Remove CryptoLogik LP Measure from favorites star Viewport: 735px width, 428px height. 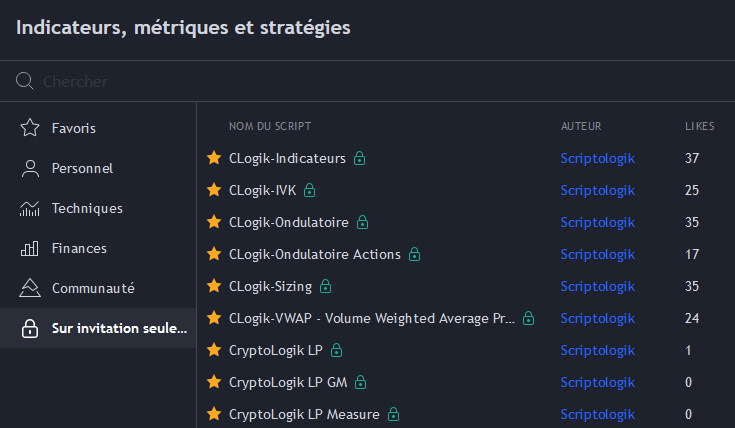pos(213,414)
